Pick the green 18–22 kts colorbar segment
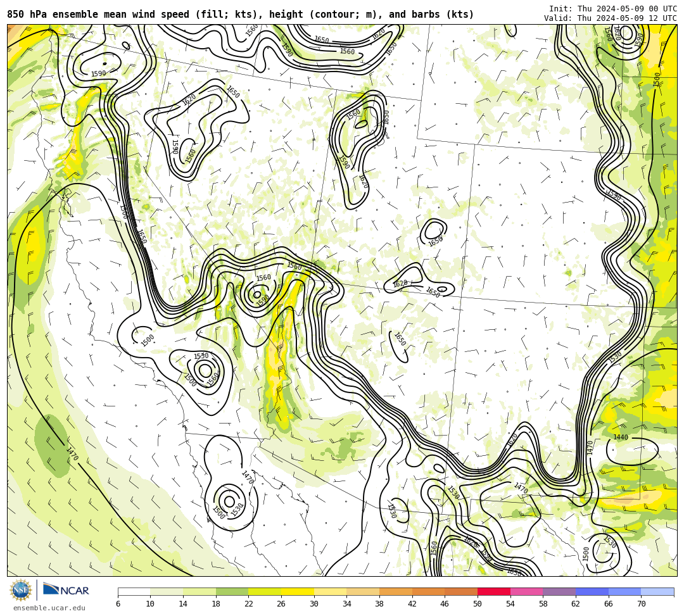 click(x=232, y=591)
